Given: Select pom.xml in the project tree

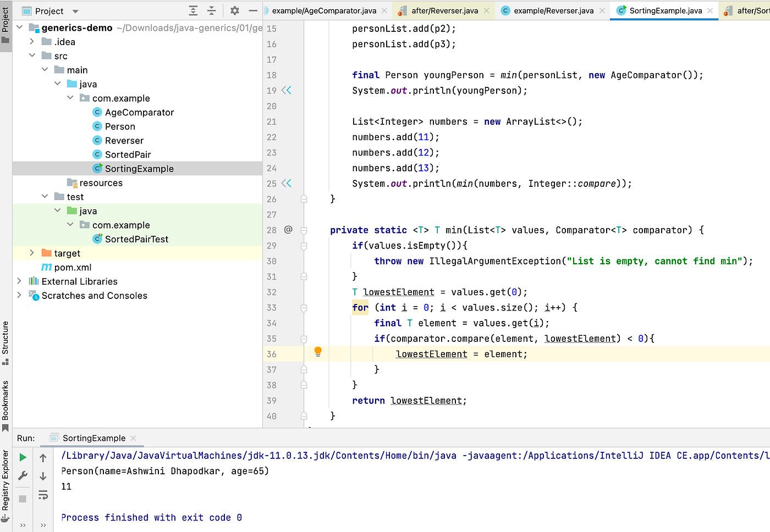Looking at the screenshot, I should [74, 267].
